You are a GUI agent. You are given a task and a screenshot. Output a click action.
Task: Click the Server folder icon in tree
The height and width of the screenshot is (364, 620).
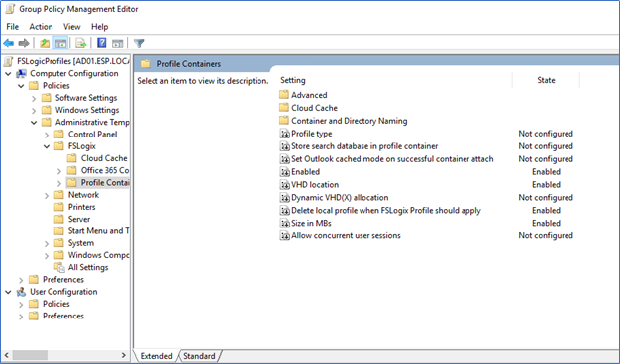58,220
